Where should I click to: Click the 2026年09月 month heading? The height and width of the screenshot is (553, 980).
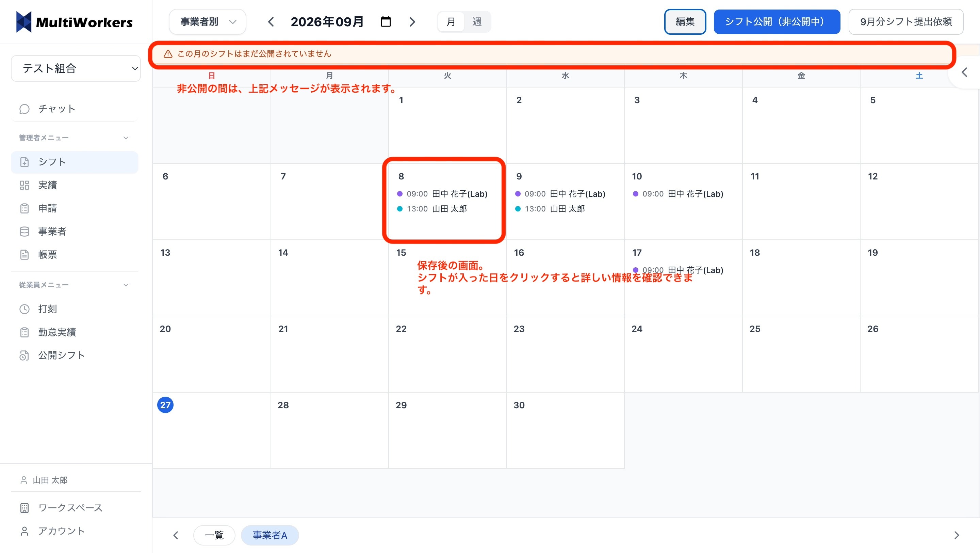tap(327, 22)
